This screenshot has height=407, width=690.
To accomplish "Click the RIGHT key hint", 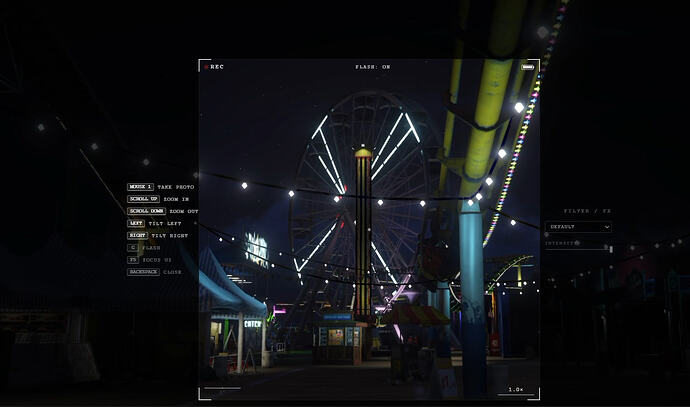I will tap(137, 235).
